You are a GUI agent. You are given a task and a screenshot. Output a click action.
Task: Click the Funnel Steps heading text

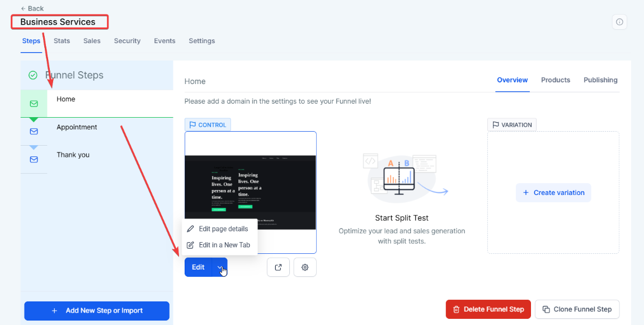pos(74,75)
